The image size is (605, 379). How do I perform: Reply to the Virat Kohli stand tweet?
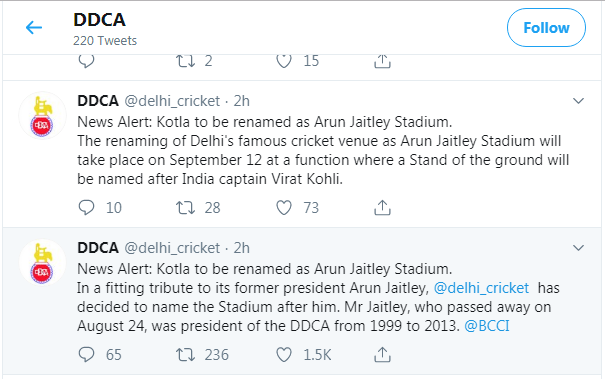click(x=86, y=208)
